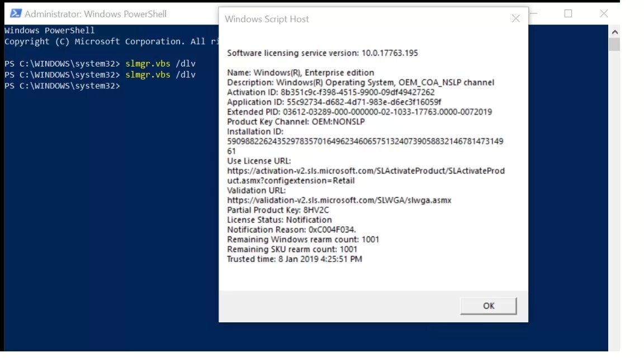Viewport: 644px width, 362px height.
Task: Click 'Name: Windows(R), Enterprise edition' line
Action: [301, 73]
